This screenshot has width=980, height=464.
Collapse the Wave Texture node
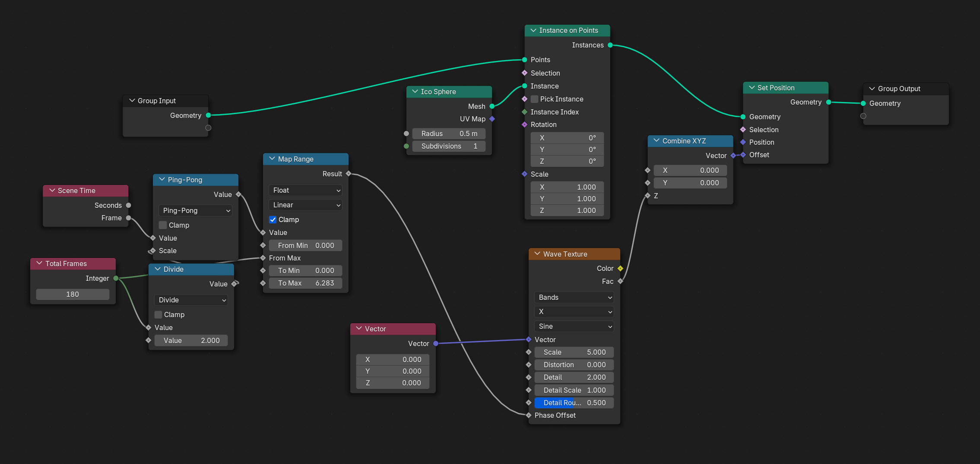pos(537,254)
